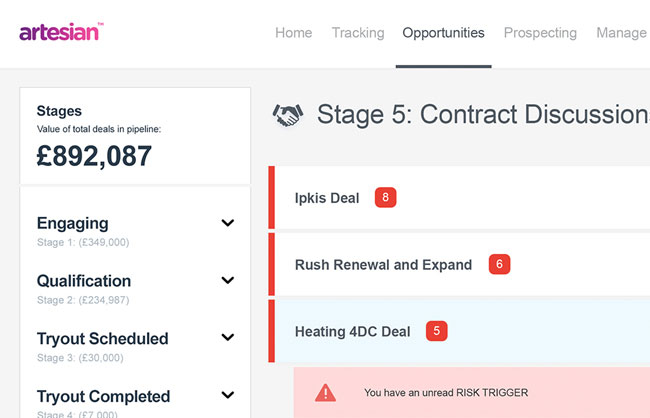Click the £892,087 pipeline total value
Screen dimensions: 650x418
(x=95, y=156)
